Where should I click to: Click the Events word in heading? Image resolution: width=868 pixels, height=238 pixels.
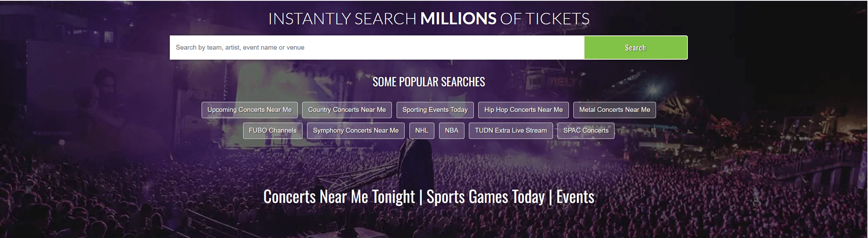point(575,197)
